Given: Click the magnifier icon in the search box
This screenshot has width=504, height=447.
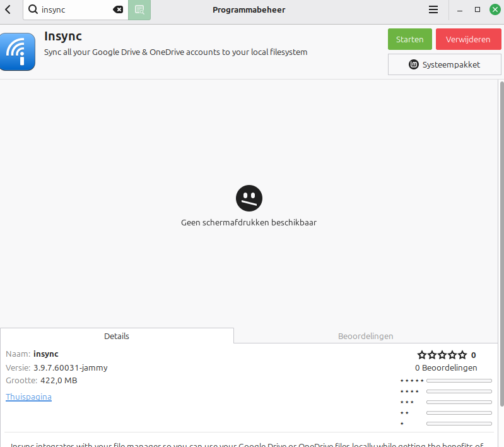Looking at the screenshot, I should coord(33,9).
